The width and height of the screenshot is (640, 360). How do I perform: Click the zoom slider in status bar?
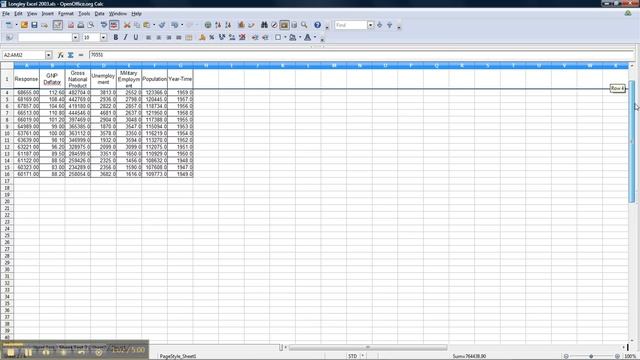591,356
